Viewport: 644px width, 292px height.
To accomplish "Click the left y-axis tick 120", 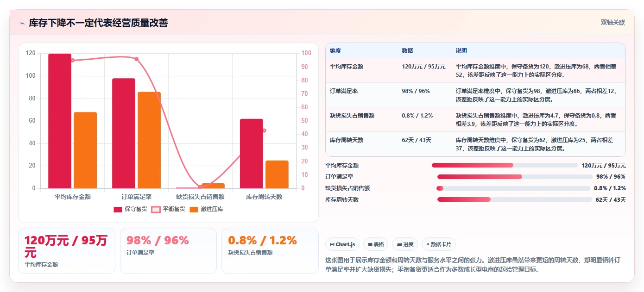I will tap(31, 53).
